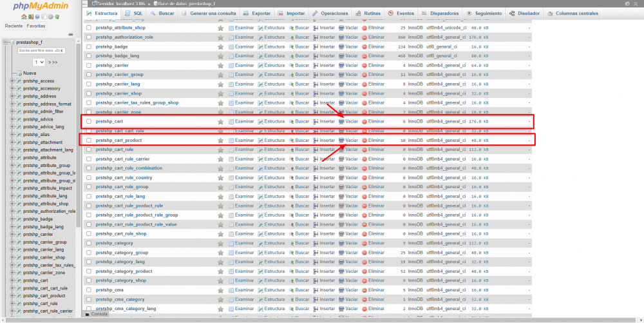
Task: Star prstshp_carrier_lang as favorite
Action: [220, 84]
